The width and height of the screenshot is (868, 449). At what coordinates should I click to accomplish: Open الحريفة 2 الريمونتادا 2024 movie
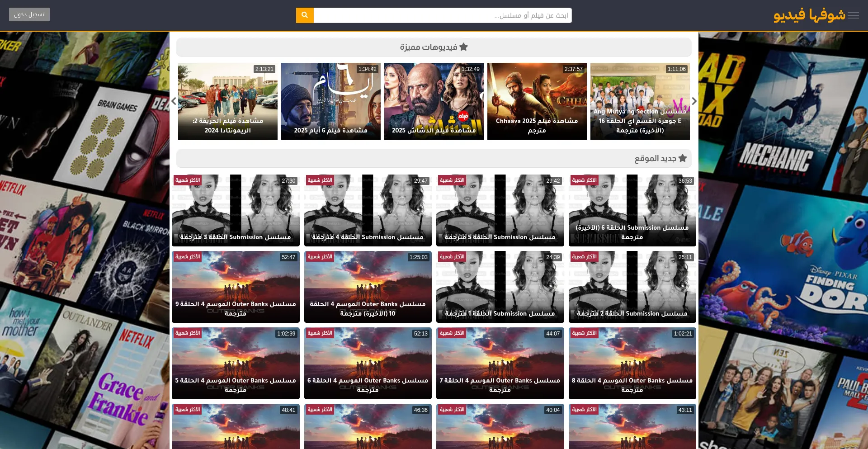pos(227,101)
